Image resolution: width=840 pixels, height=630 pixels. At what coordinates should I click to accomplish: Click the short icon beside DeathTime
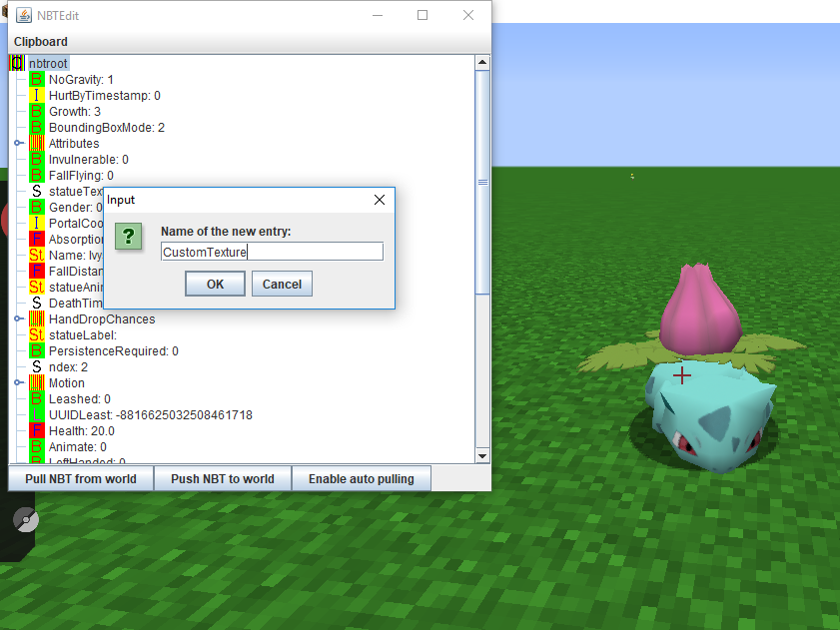coord(36,304)
